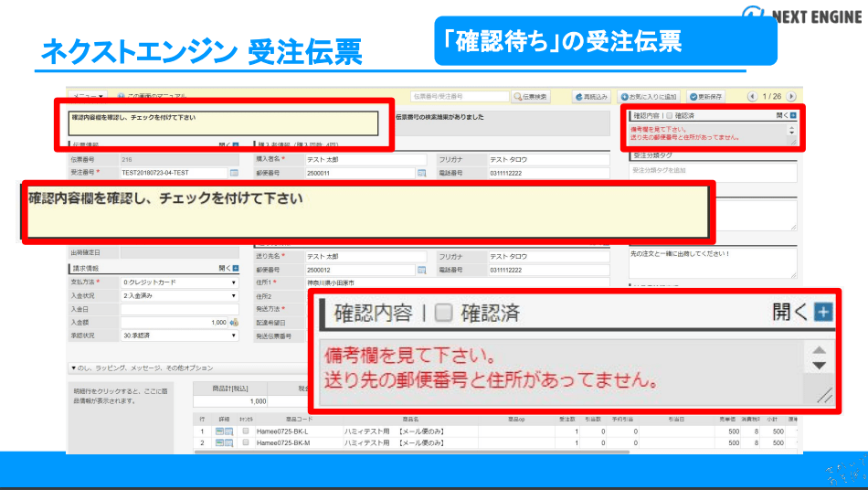The image size is (868, 490).
Task: Open first detail icon in row 1 Hamee0725-BK-L
Action: 219,431
